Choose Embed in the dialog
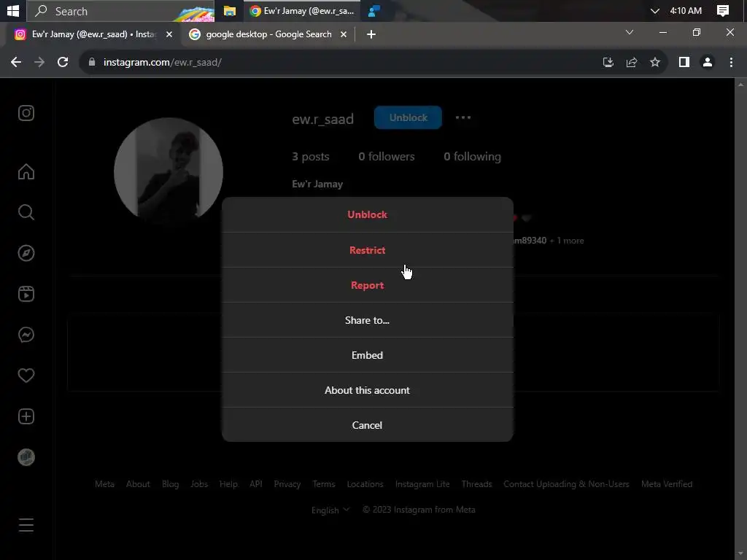This screenshot has height=560, width=747. pyautogui.click(x=368, y=355)
